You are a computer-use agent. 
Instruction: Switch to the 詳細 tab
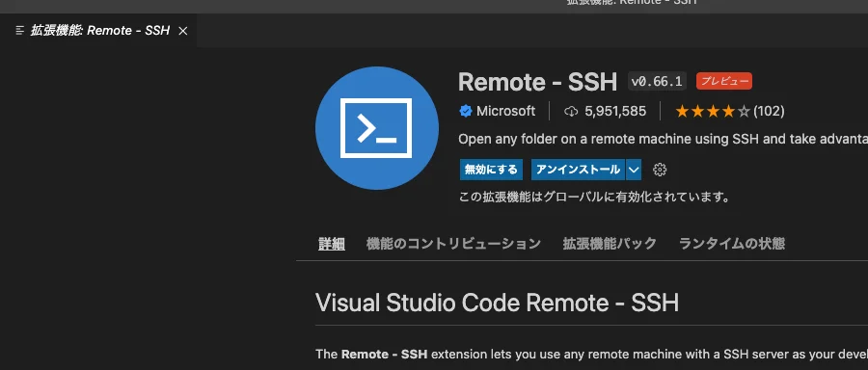pyautogui.click(x=332, y=244)
